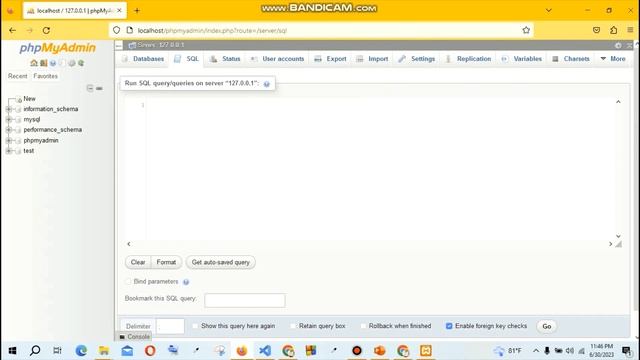This screenshot has width=640, height=360.
Task: Open the Console bar at bottom
Action: (134, 337)
